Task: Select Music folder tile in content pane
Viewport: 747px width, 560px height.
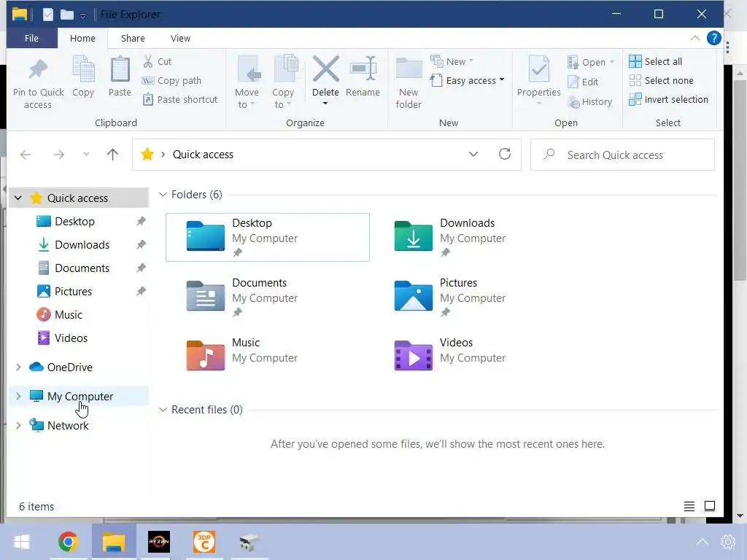Action: click(268, 357)
